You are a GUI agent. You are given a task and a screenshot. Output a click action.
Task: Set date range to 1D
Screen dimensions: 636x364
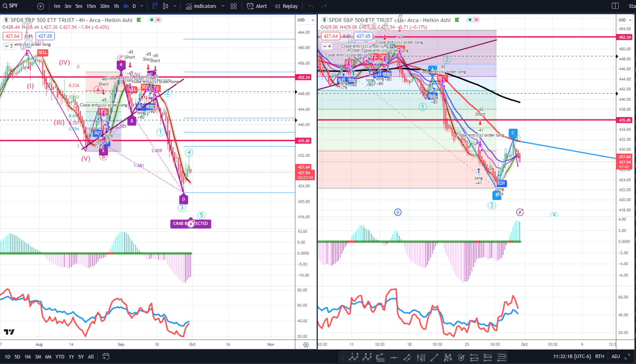pyautogui.click(x=7, y=357)
